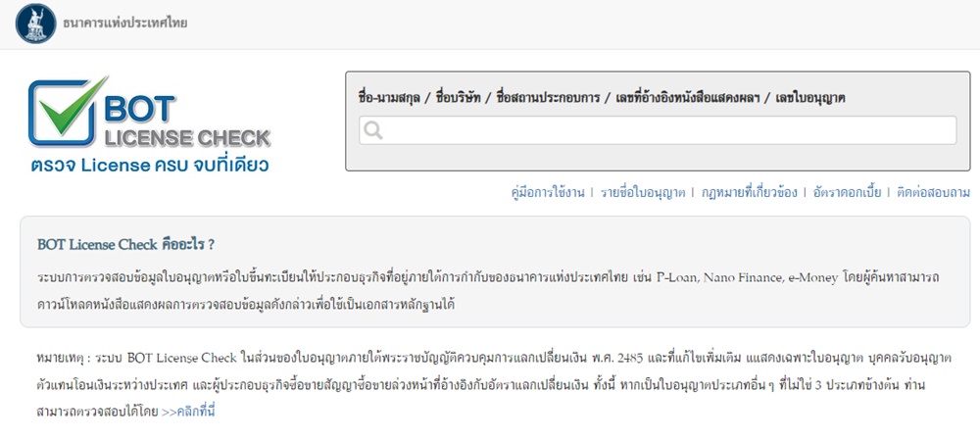Open the คู่มือการใช้งาน link
The height and width of the screenshot is (439, 980).
click(x=548, y=192)
